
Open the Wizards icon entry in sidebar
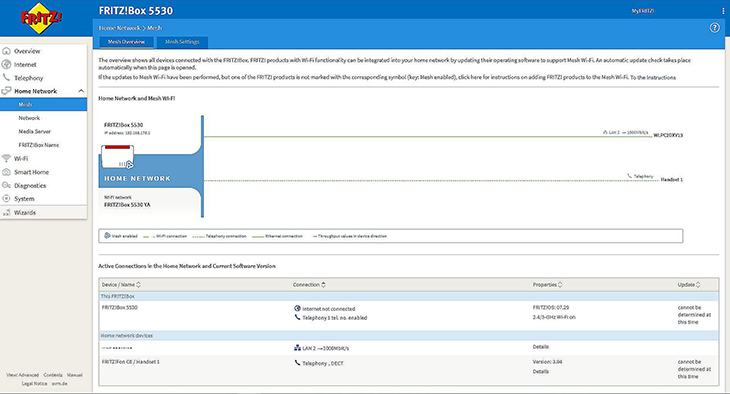[7, 212]
